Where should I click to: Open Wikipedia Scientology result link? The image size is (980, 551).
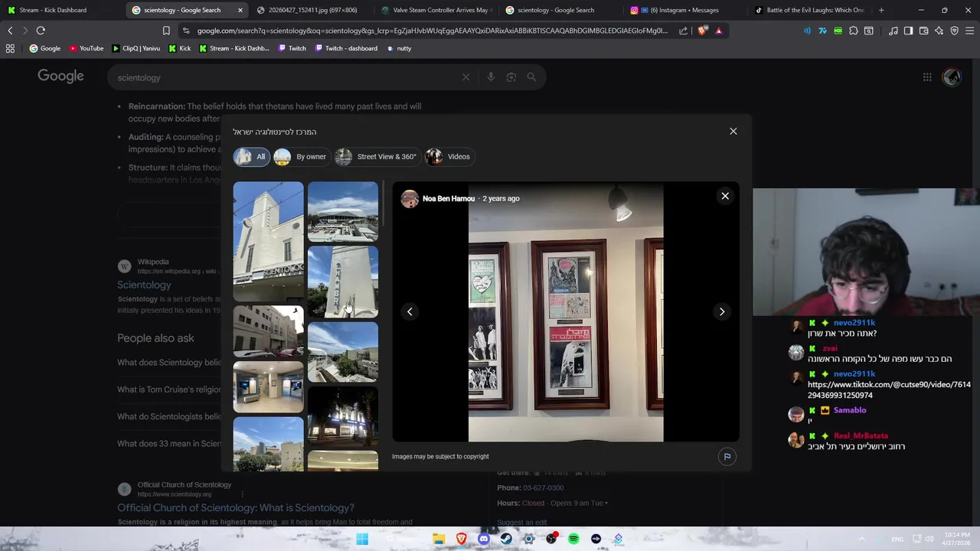(x=144, y=285)
